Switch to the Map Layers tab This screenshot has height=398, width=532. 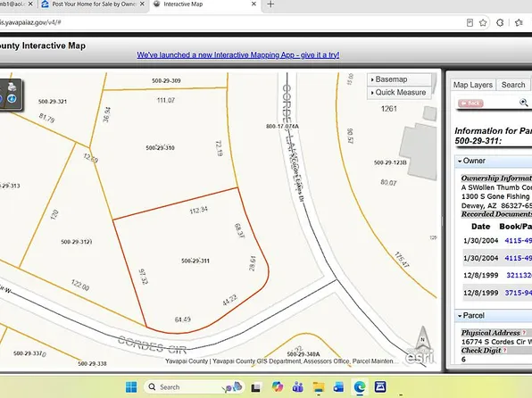(473, 85)
